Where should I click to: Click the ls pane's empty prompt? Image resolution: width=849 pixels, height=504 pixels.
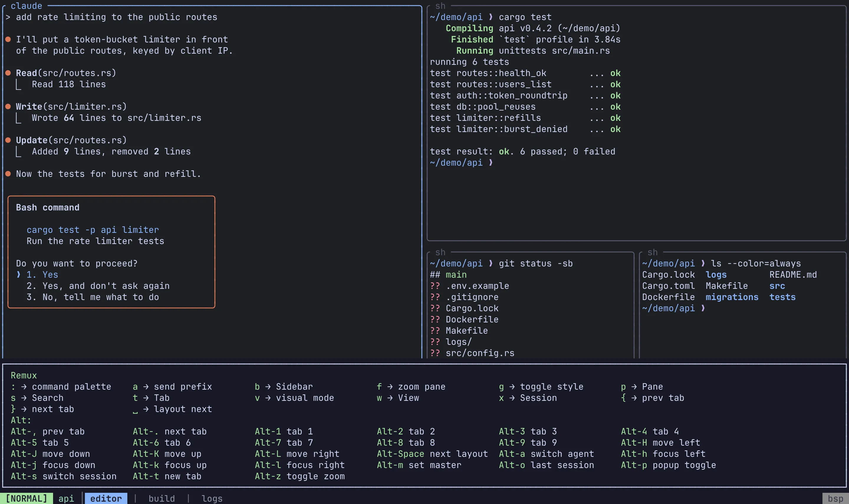(674, 308)
